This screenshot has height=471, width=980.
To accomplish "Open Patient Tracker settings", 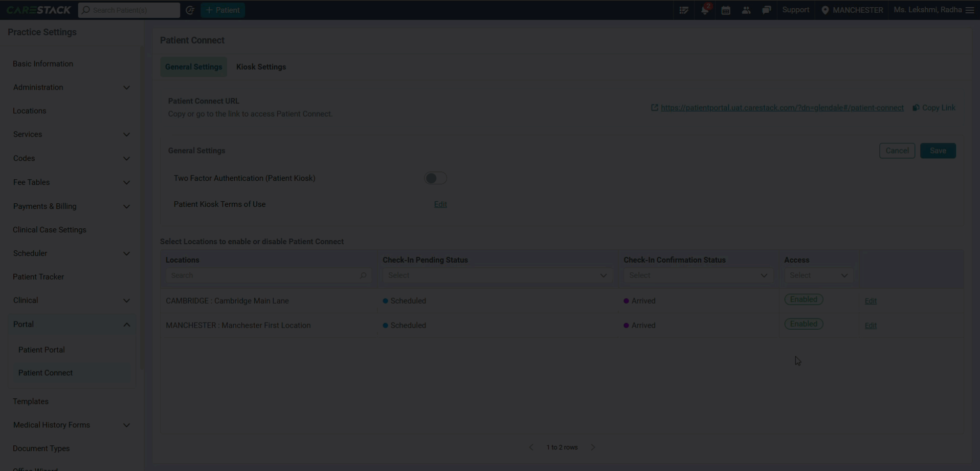I will click(x=38, y=277).
